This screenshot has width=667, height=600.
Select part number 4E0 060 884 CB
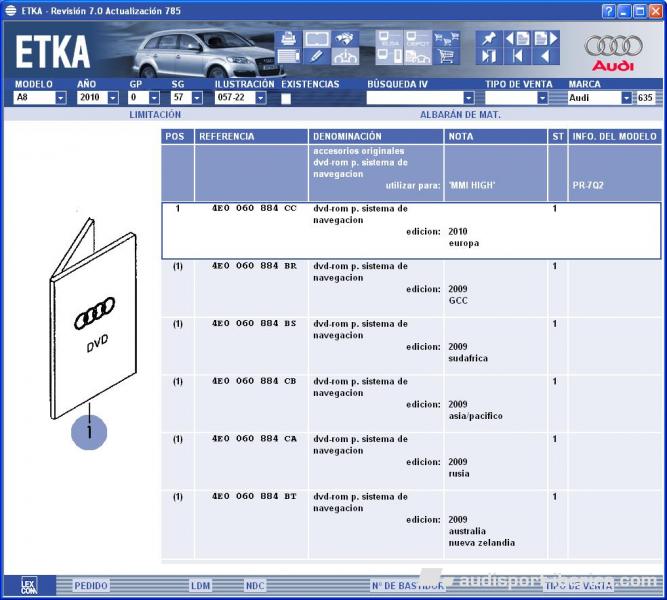tap(254, 381)
